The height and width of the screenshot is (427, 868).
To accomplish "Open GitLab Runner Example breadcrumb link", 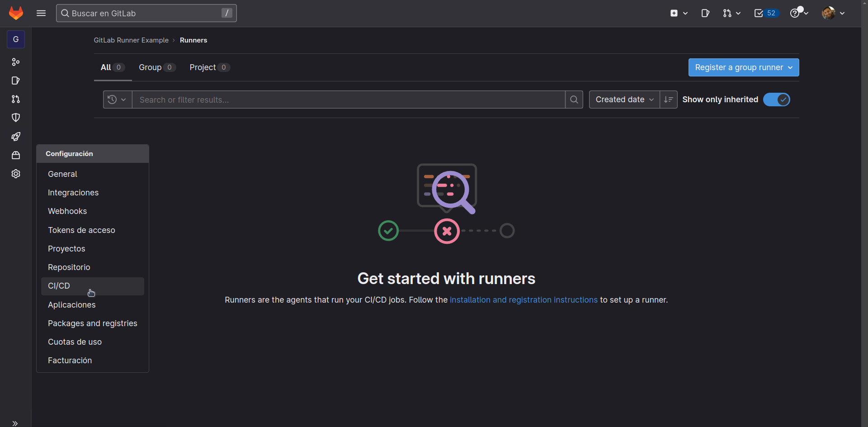I will 131,40.
